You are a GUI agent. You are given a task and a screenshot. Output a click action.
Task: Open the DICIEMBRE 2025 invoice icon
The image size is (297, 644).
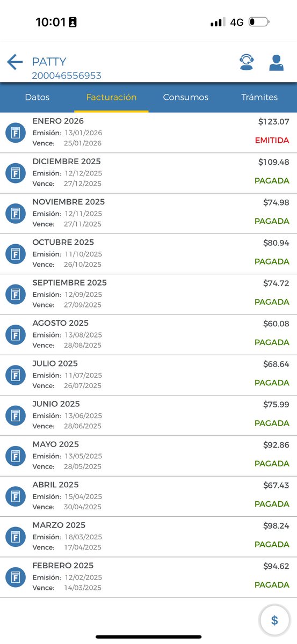tap(16, 173)
